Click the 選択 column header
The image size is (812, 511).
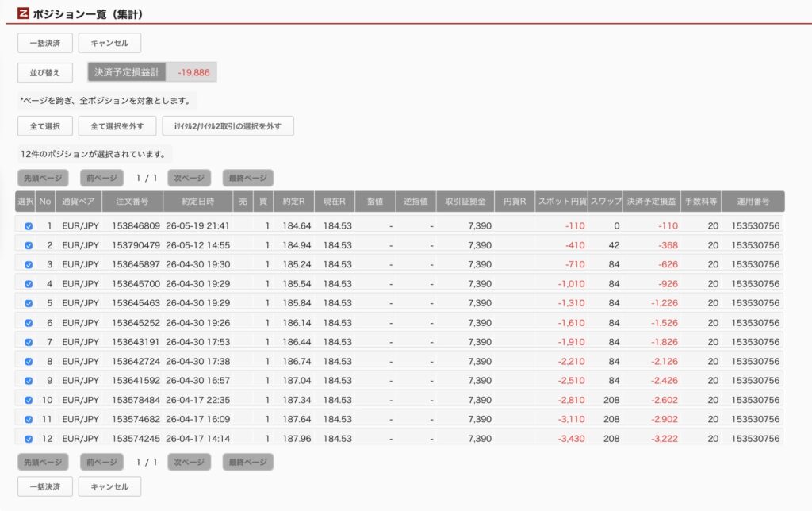(25, 201)
